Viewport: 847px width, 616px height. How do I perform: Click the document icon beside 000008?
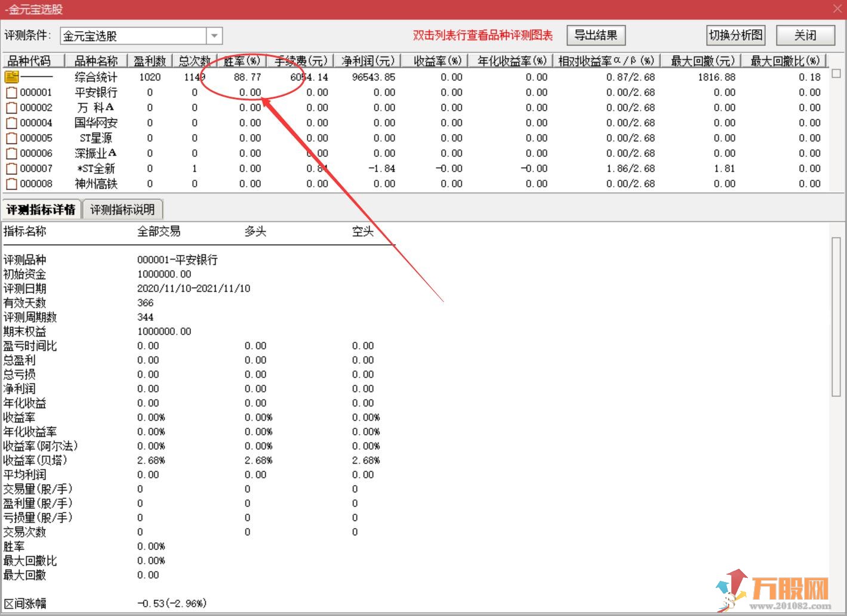coord(11,184)
